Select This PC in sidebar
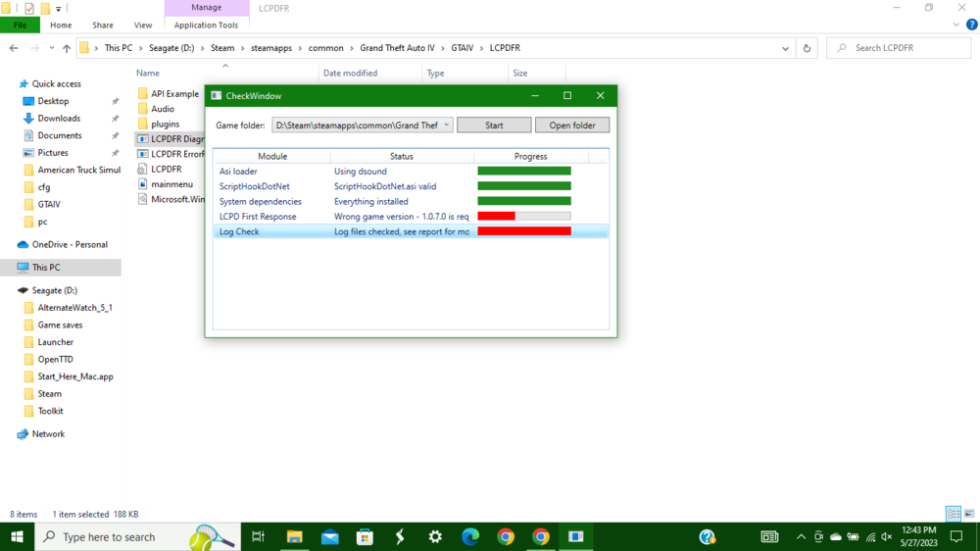The height and width of the screenshot is (551, 980). [61, 267]
